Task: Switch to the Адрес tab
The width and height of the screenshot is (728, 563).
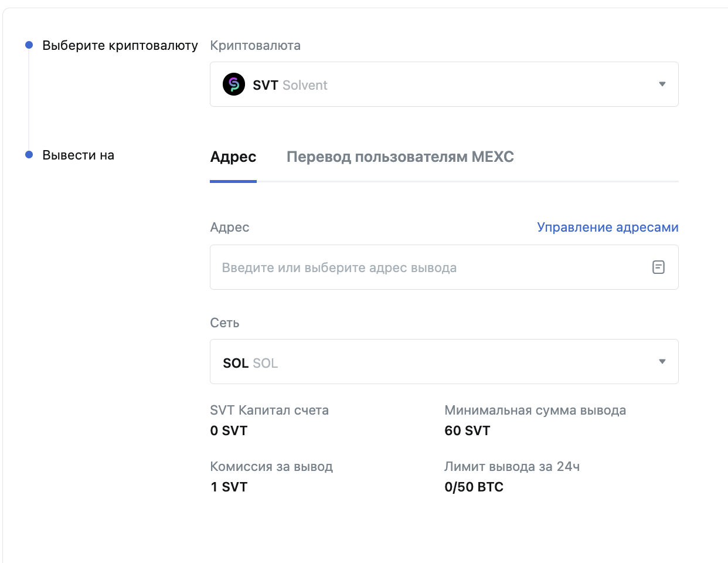Action: tap(233, 157)
